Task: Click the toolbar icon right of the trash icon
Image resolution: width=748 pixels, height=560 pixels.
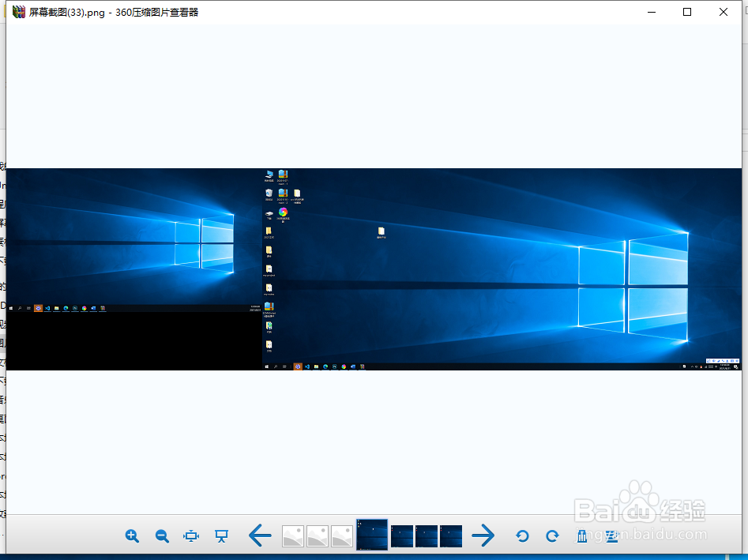Action: tap(612, 536)
